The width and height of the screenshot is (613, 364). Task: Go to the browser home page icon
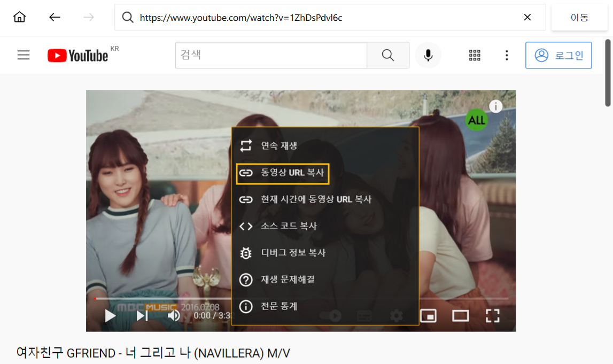19,17
